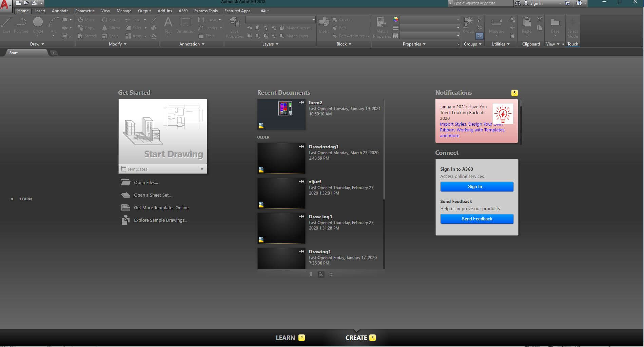Image resolution: width=644 pixels, height=347 pixels.
Task: Open the layer name combo box
Action: [280, 20]
